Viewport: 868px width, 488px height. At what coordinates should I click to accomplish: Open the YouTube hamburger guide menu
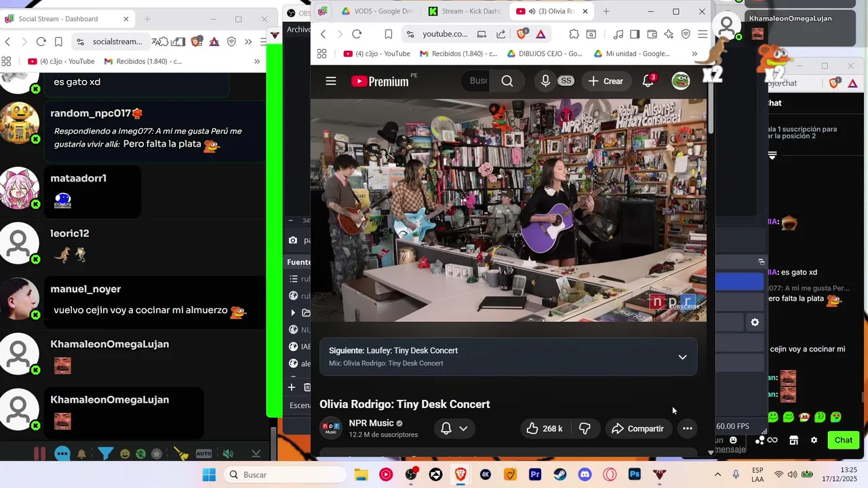[331, 81]
